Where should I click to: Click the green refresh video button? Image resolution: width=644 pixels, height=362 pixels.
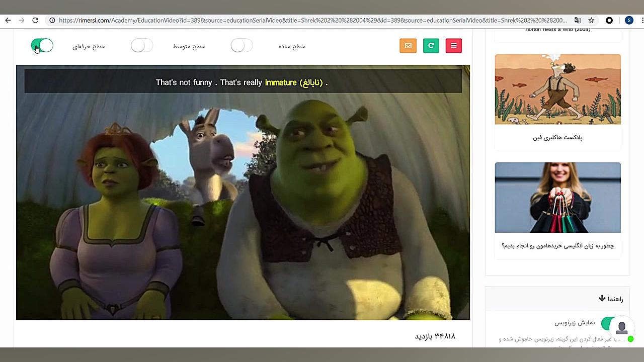431,46
